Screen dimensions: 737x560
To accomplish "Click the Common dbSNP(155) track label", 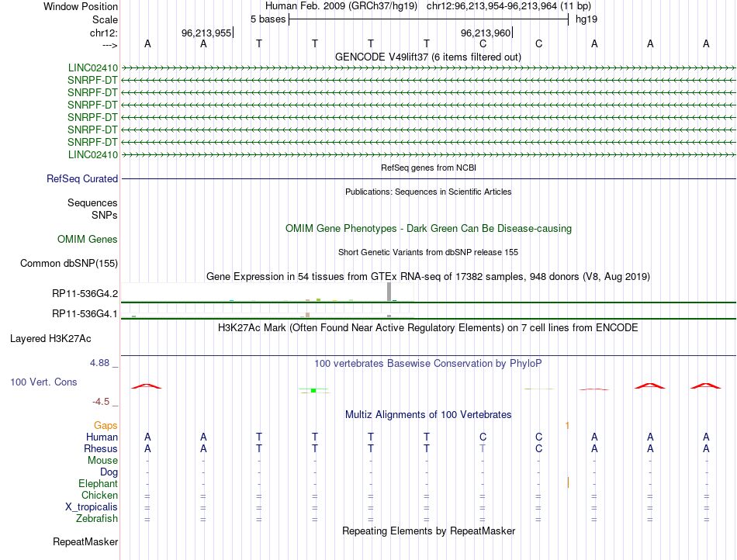I will pos(69,263).
